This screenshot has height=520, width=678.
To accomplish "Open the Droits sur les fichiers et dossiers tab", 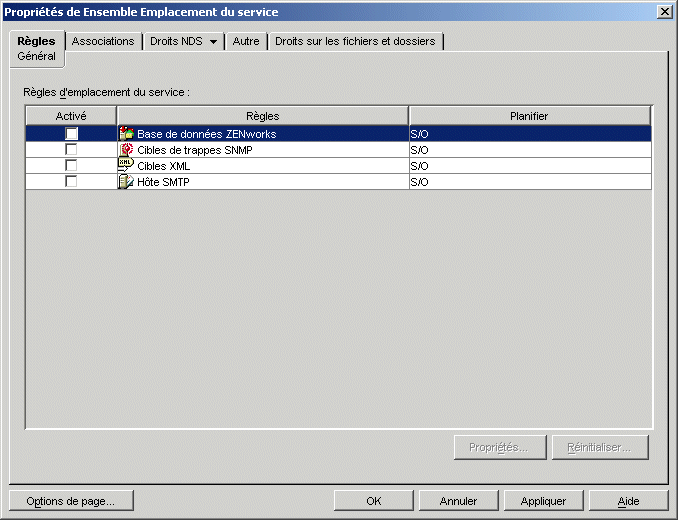I will 355,41.
